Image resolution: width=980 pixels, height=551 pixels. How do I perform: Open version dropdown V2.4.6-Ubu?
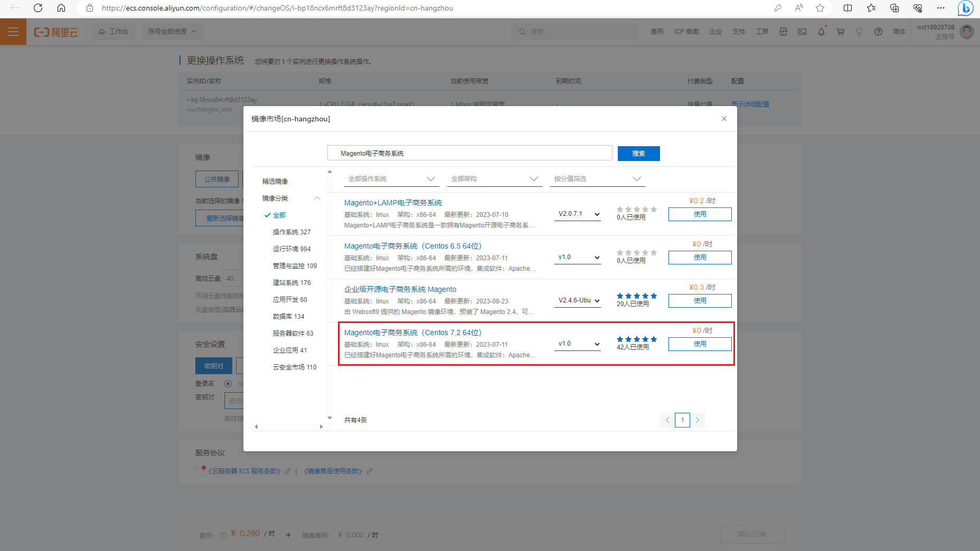(x=578, y=301)
